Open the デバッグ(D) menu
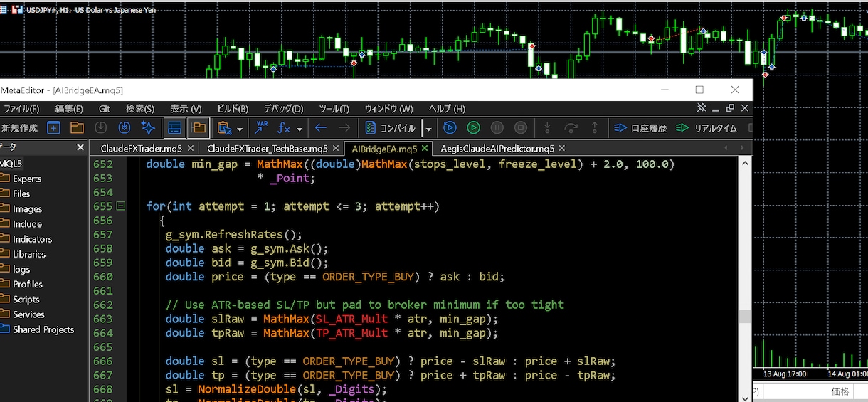Screen dimensions: 868x402 (283, 109)
